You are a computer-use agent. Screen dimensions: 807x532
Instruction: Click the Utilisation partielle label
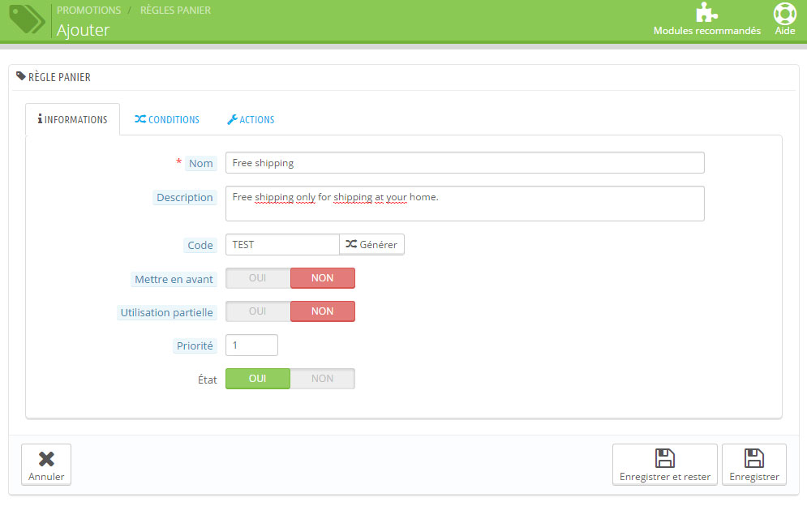[166, 313]
